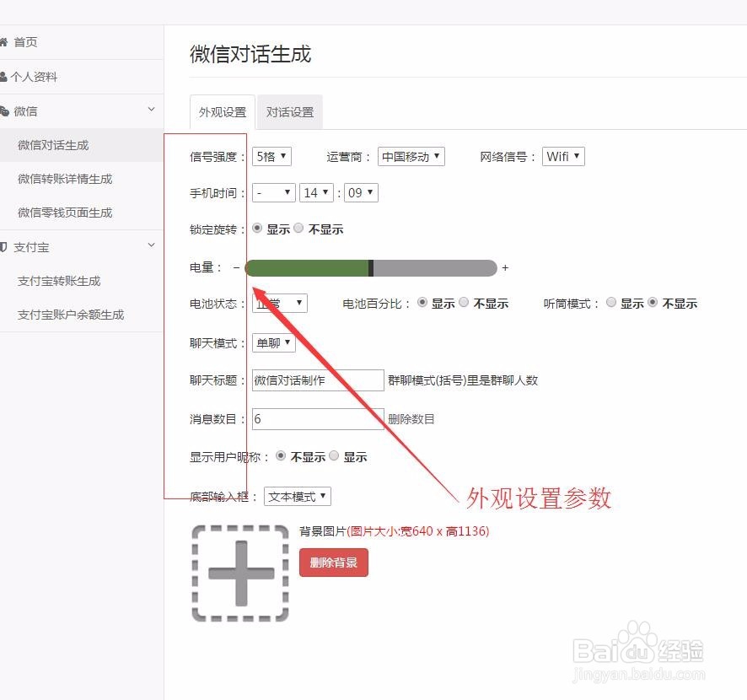Click the 聊天标题 input field
Image resolution: width=747 pixels, height=700 pixels.
(318, 380)
